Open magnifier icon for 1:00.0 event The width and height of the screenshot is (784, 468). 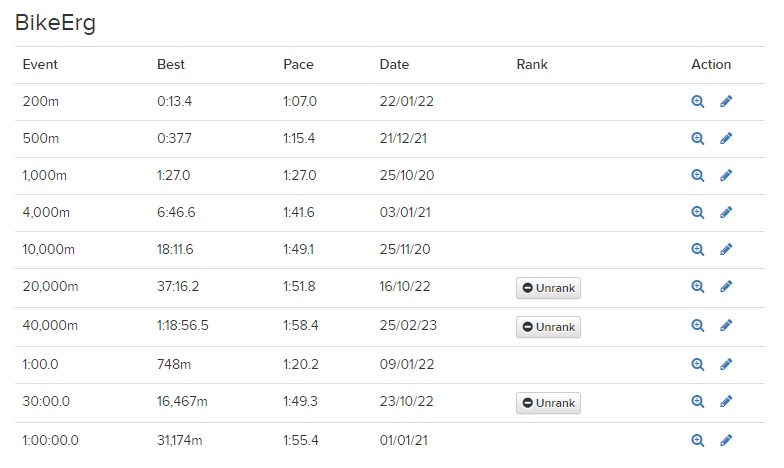click(x=698, y=364)
